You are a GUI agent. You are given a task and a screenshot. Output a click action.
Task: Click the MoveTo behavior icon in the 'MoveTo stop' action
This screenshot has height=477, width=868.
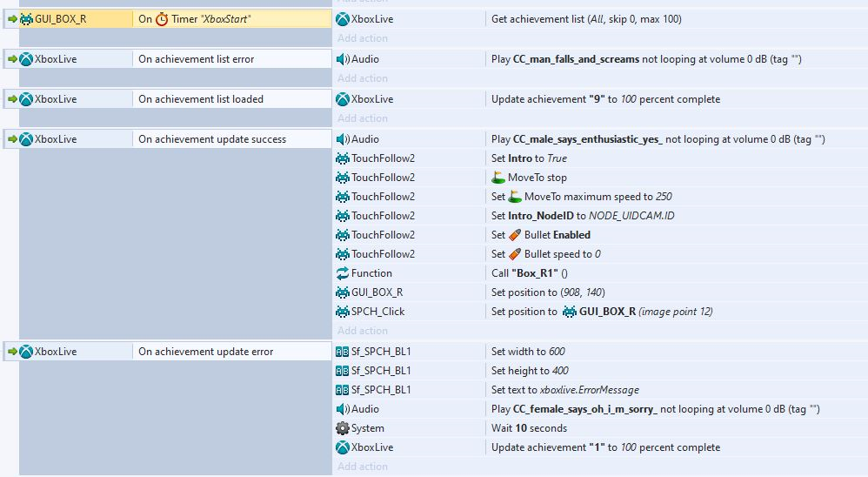[x=498, y=178]
